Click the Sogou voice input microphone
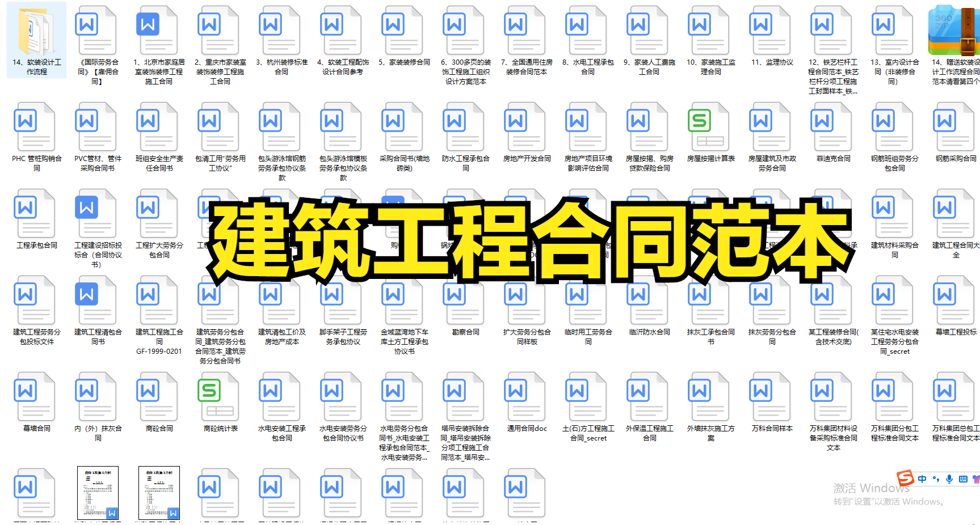Viewport: 980px width, 525px height. (949, 479)
